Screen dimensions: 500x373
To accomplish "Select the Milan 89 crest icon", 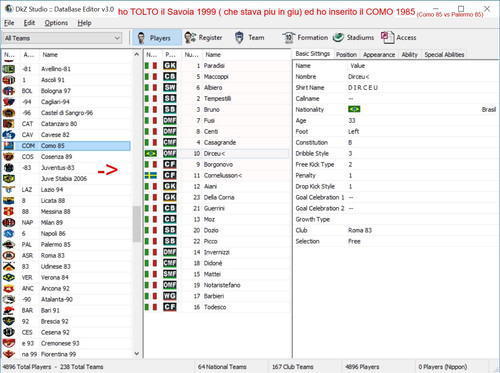I will [9, 223].
